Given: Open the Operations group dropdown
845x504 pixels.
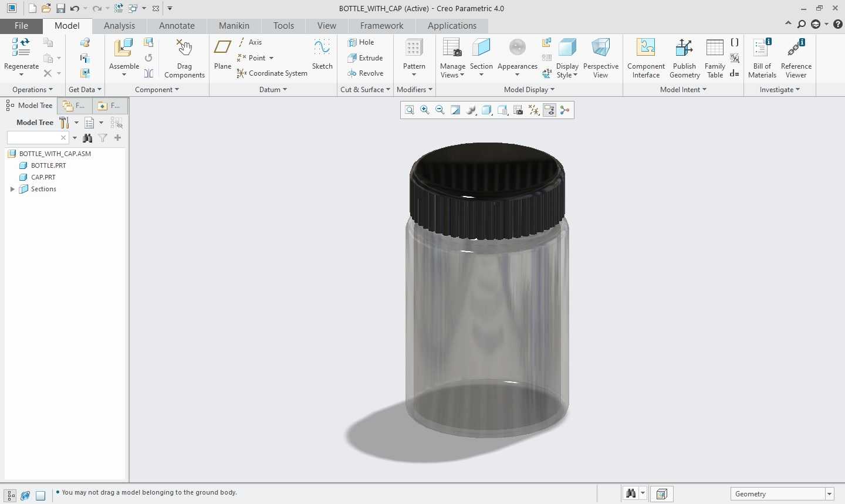Looking at the screenshot, I should (32, 90).
